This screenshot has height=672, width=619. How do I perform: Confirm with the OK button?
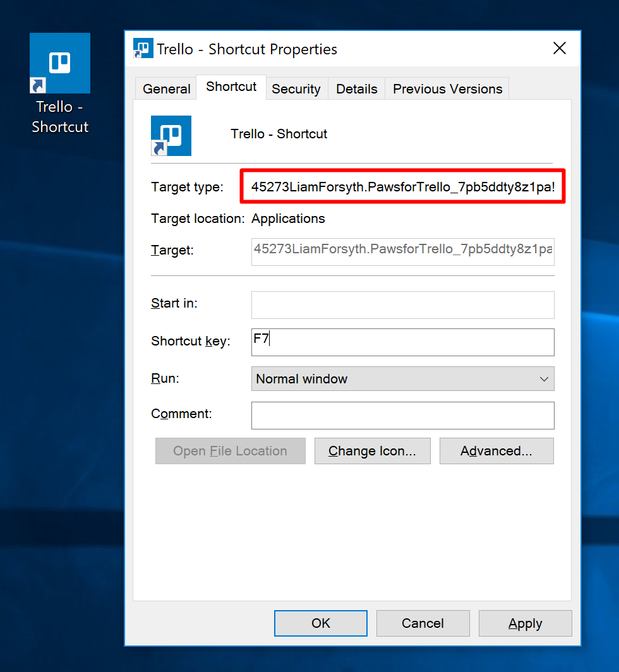pos(321,623)
